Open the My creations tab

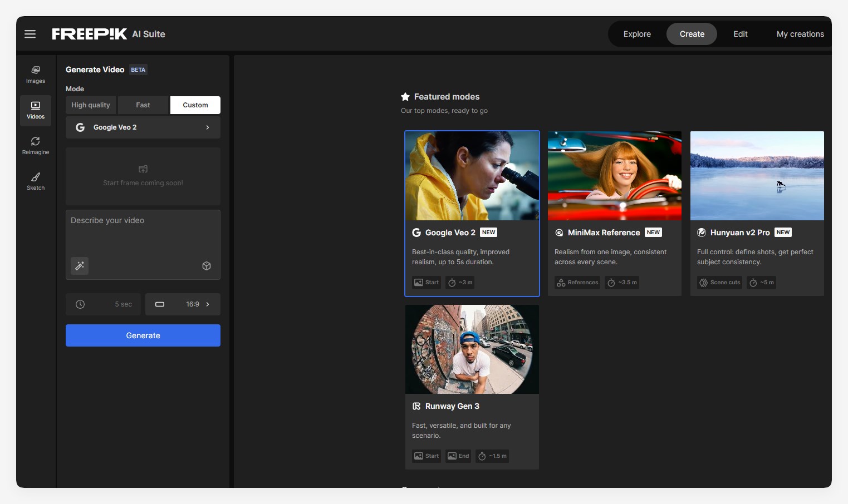click(800, 34)
